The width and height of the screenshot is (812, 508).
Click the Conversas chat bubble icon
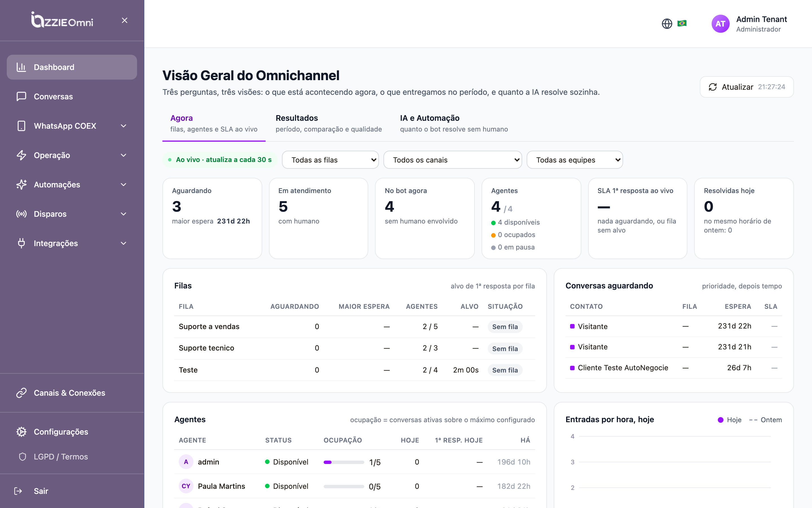pos(21,97)
